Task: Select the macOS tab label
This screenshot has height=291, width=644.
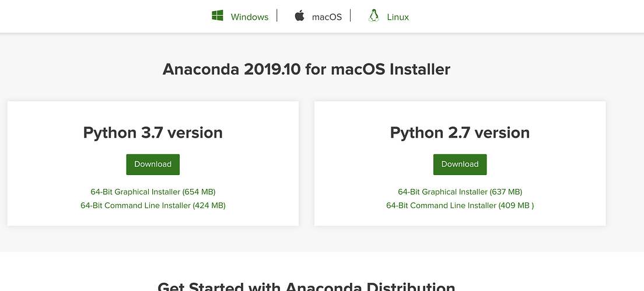Action: [327, 17]
